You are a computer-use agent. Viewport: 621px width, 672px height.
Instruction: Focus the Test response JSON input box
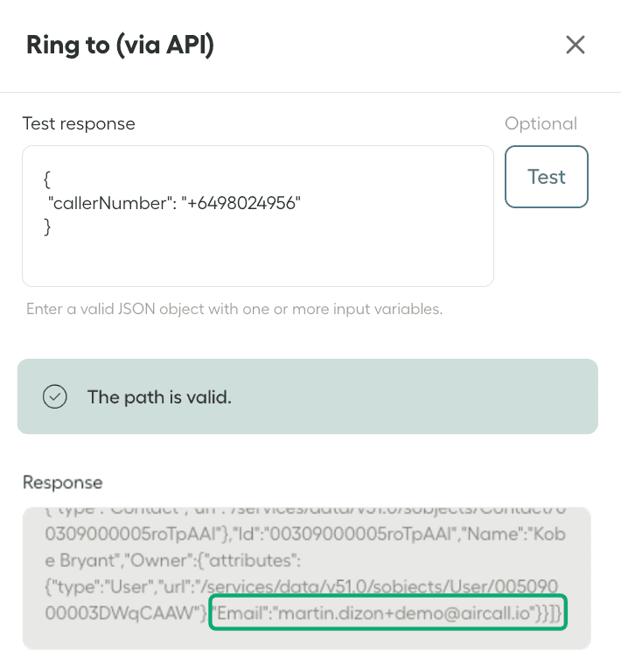258,254
